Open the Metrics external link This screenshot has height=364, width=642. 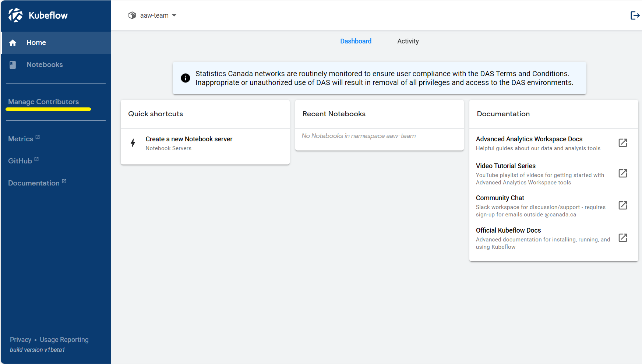click(24, 139)
